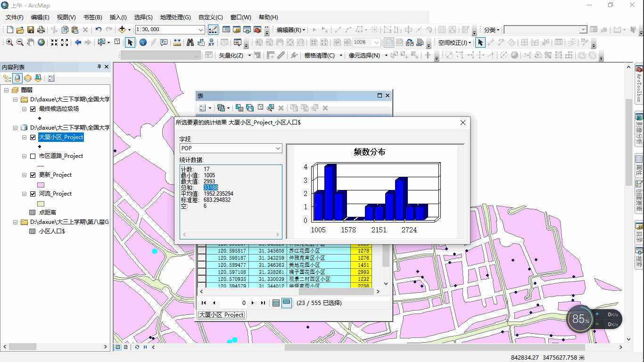Undo the last action
This screenshot has height=362, width=644.
point(98,30)
